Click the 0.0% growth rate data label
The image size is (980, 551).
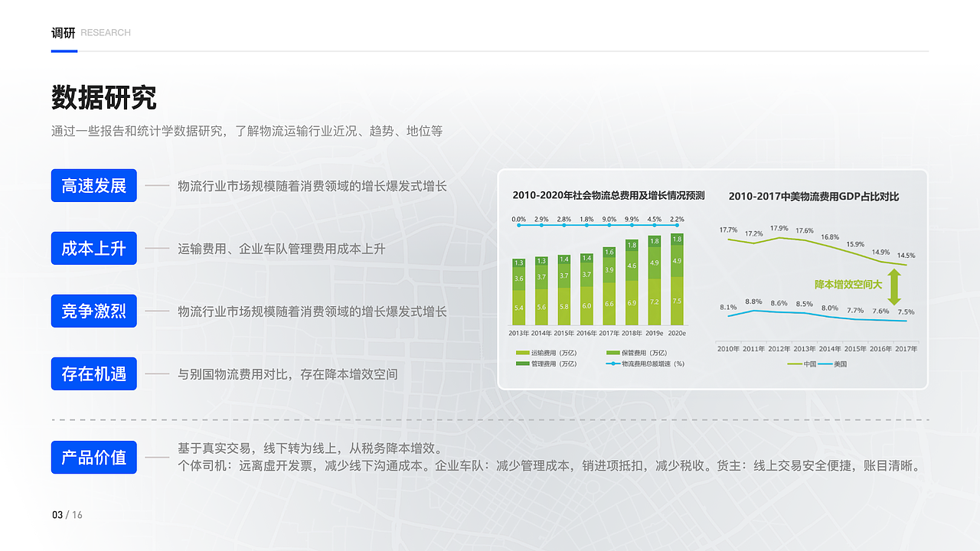[x=518, y=219]
